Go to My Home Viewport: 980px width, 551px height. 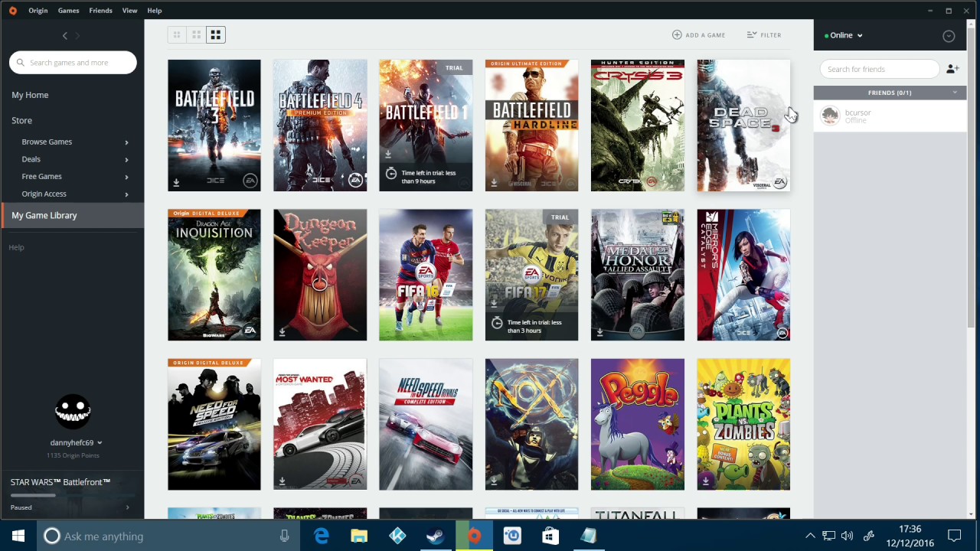pyautogui.click(x=30, y=95)
